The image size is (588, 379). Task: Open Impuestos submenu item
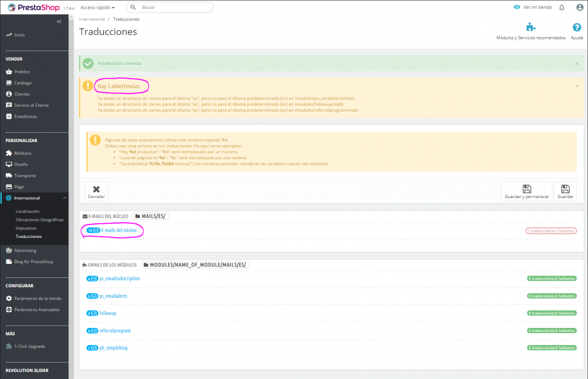[x=26, y=228]
